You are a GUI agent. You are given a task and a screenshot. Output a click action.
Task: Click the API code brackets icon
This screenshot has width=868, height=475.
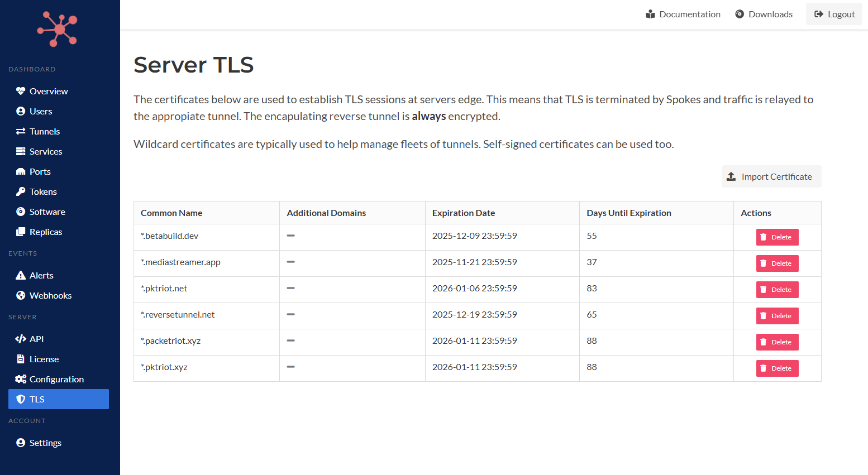21,339
